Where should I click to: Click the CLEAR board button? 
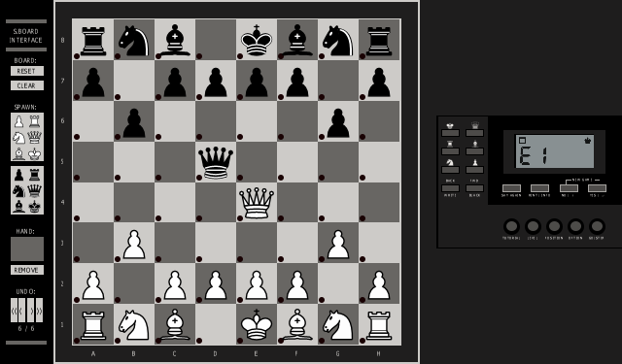[x=26, y=85]
